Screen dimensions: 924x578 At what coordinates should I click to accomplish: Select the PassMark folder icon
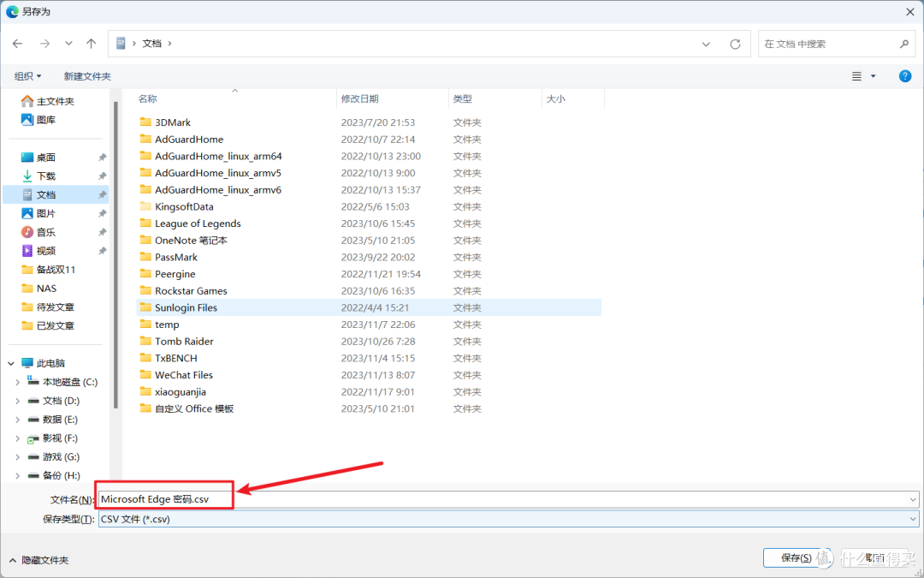click(145, 257)
